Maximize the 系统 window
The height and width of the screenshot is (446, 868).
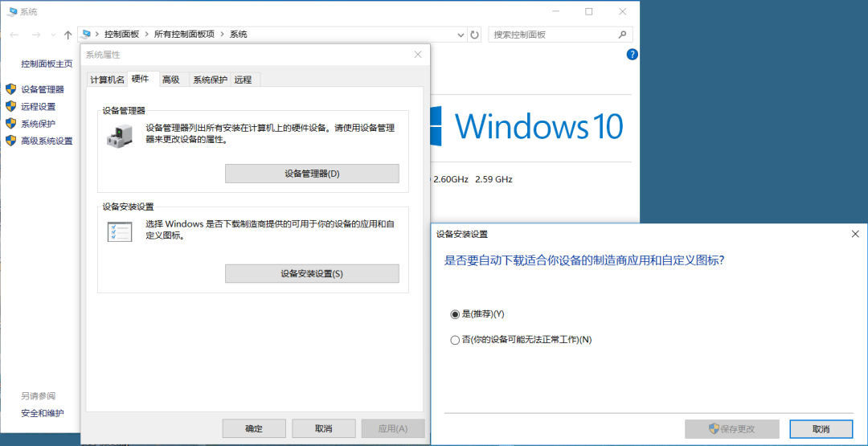(589, 11)
